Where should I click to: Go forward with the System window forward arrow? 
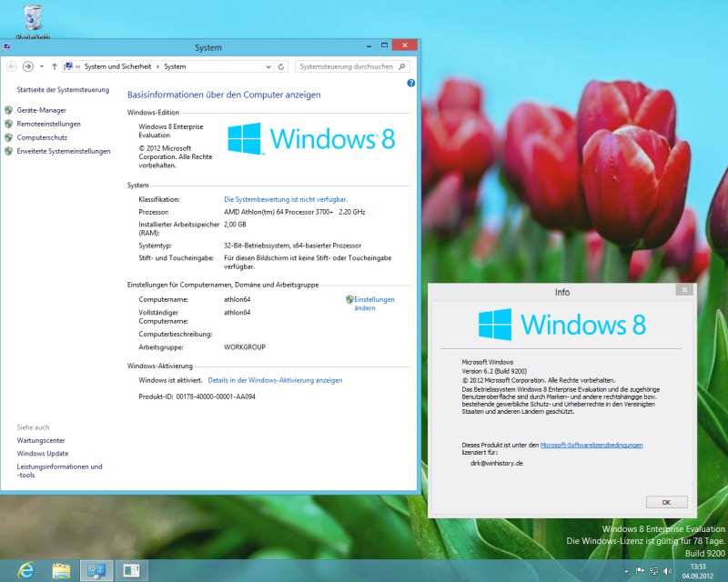coord(28,66)
